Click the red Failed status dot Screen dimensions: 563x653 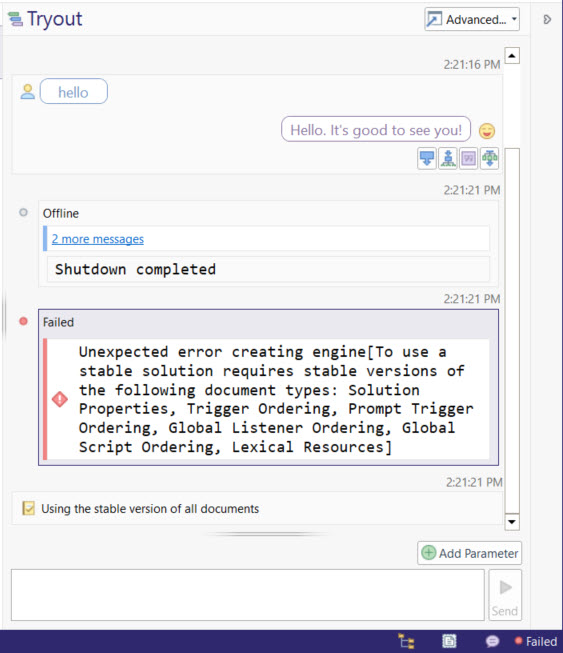(x=23, y=321)
